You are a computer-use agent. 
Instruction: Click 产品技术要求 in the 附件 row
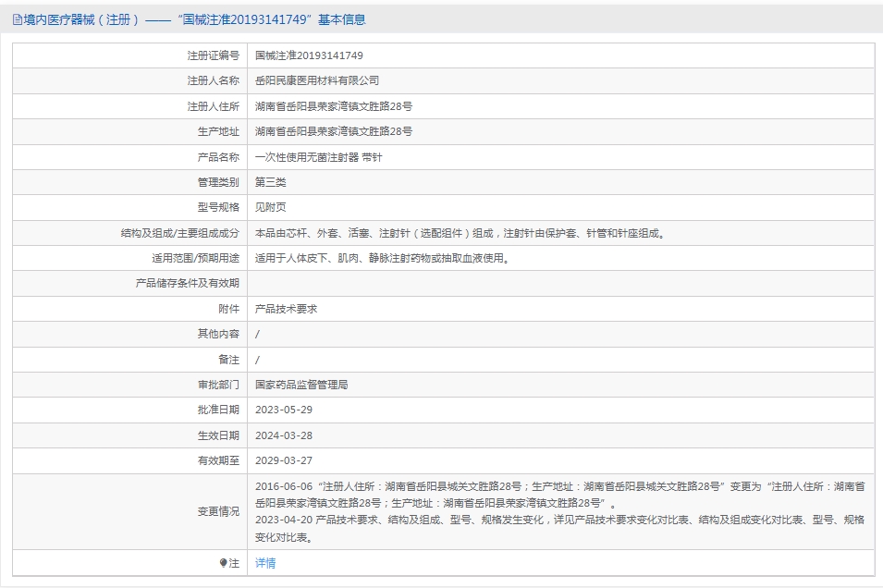287,309
